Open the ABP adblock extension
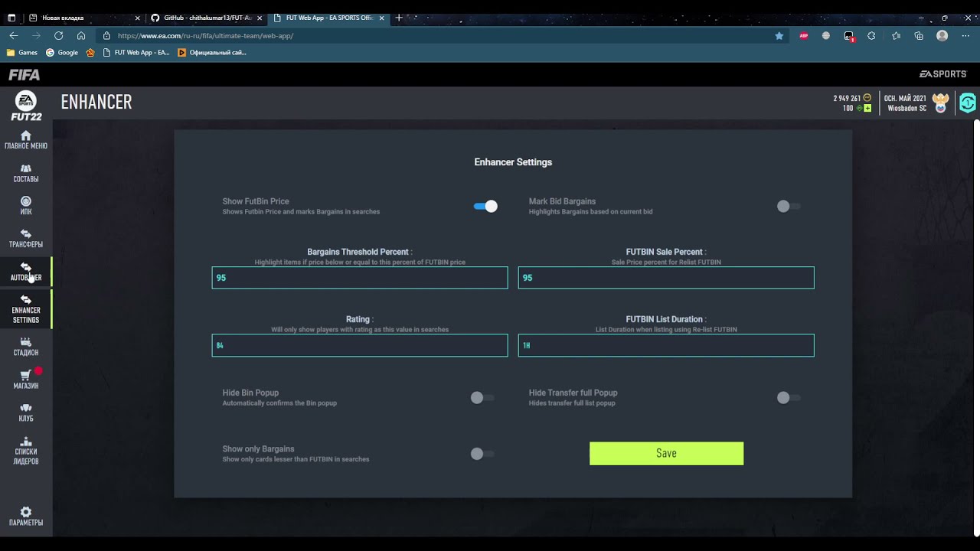The image size is (980, 551). (804, 36)
